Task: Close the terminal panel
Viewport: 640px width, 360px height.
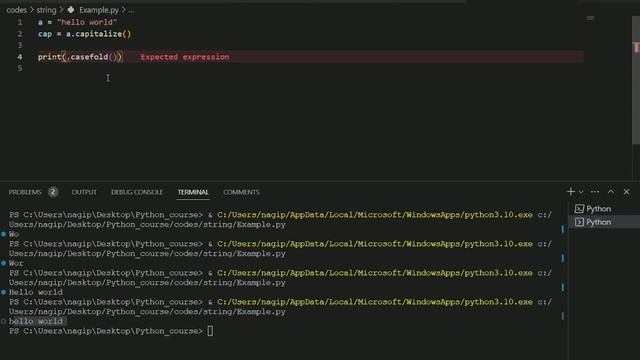Action: 627,191
